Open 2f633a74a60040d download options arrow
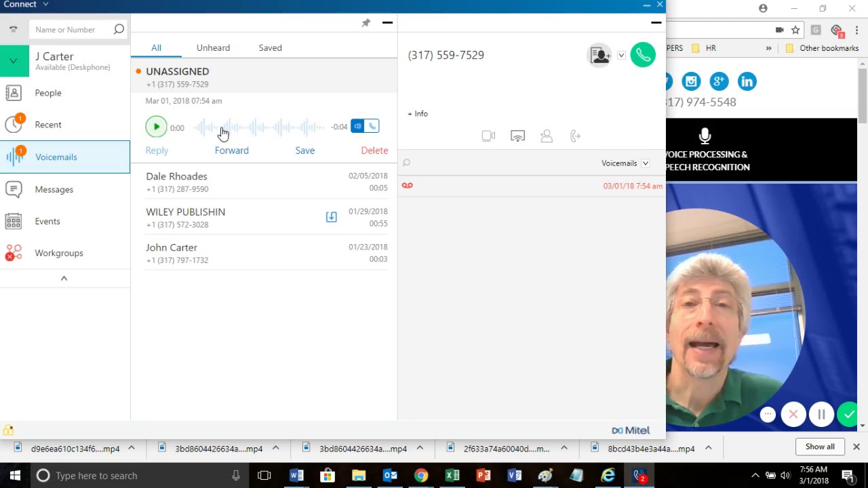Viewport: 868px width, 488px height. click(x=564, y=448)
